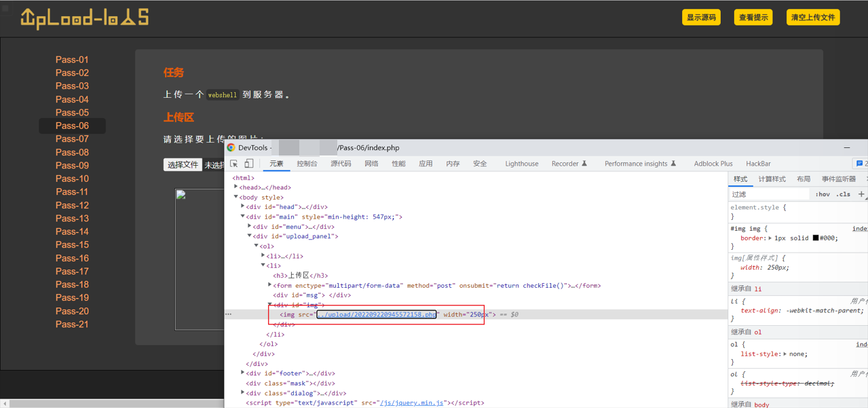868x408 pixels.
Task: Open the DevTools issues message icon
Action: pyautogui.click(x=861, y=164)
